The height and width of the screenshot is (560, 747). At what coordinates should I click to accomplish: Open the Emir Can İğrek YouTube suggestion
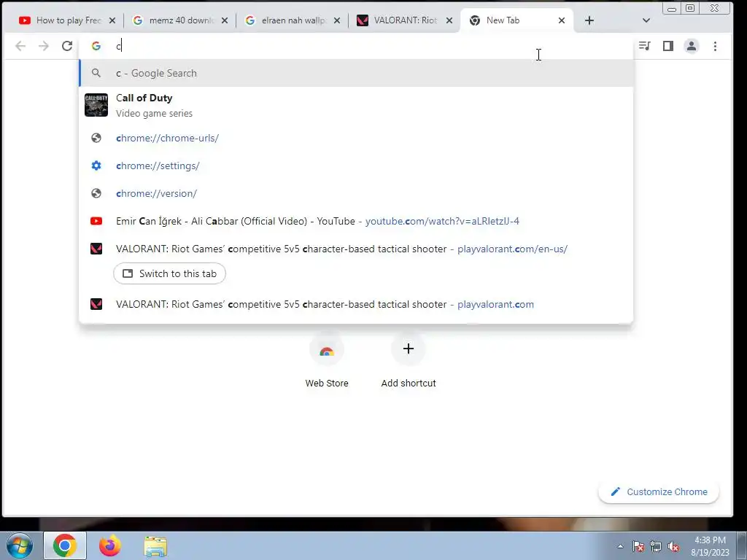(x=356, y=221)
